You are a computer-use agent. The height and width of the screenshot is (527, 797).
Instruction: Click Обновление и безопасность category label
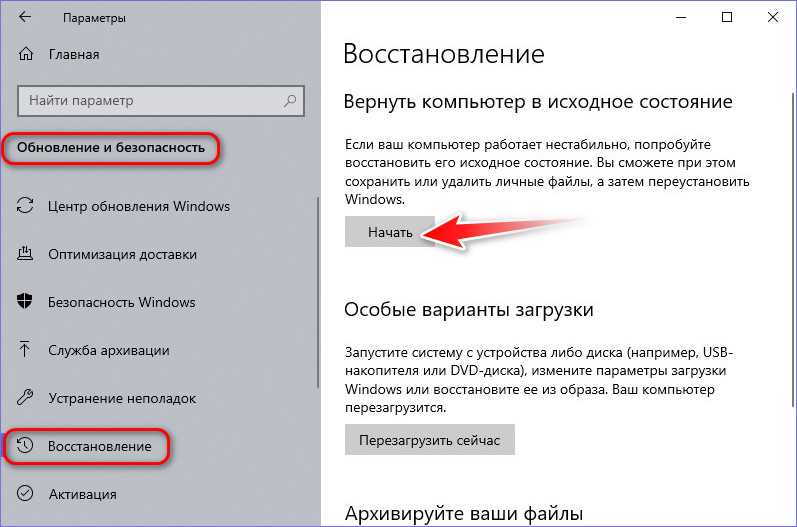[x=111, y=148]
